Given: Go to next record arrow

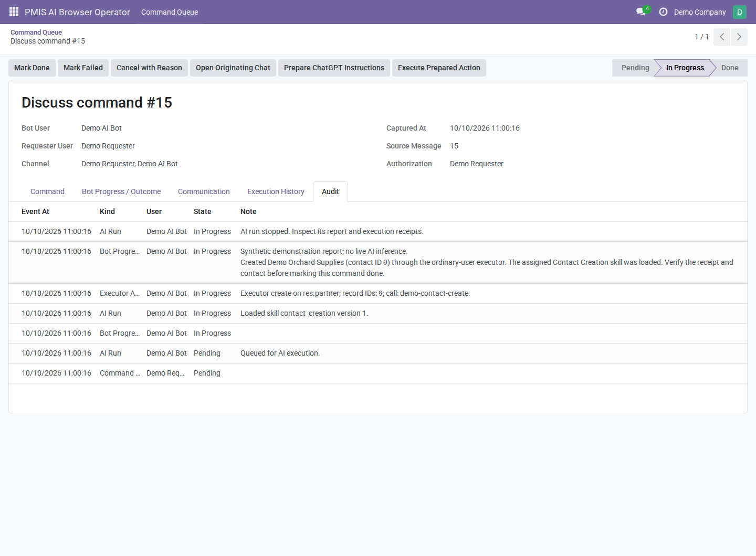Looking at the screenshot, I should [x=739, y=37].
